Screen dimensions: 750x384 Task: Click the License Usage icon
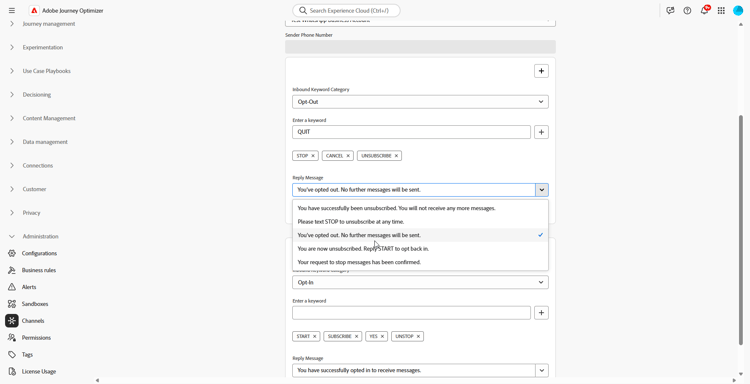coord(12,372)
